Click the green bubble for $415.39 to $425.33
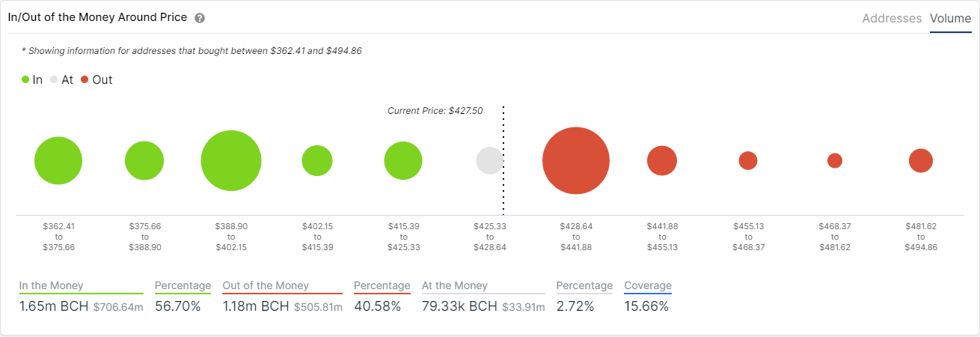This screenshot has width=980, height=337. click(x=403, y=161)
